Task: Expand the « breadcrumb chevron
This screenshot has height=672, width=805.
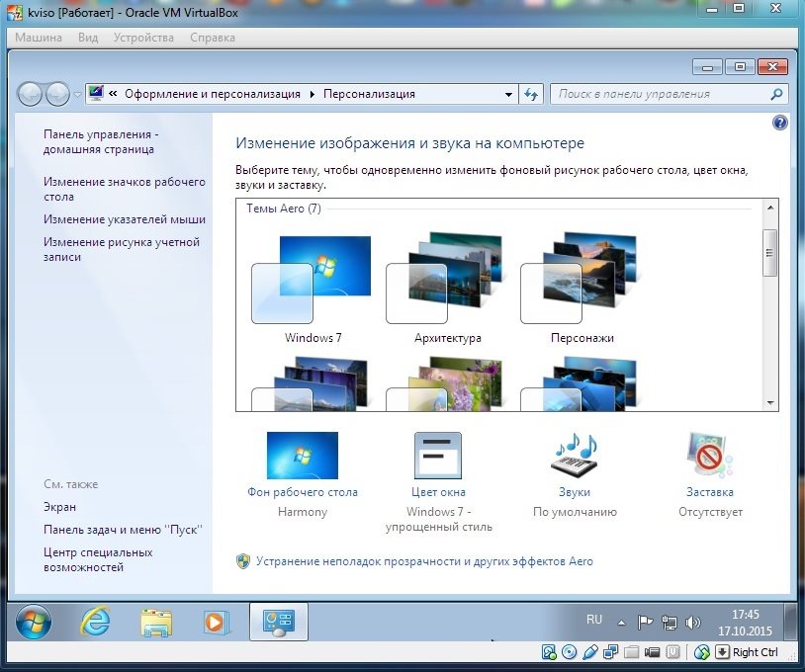Action: pyautogui.click(x=113, y=94)
